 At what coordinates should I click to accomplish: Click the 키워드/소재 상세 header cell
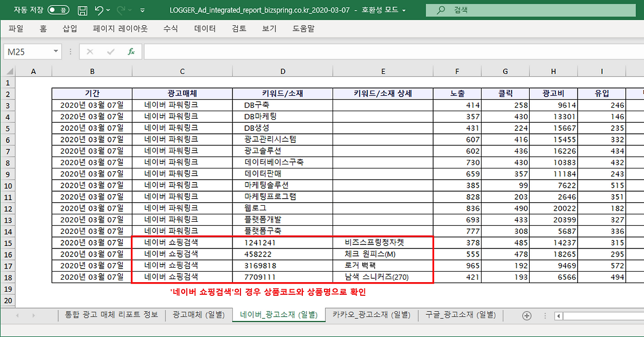coord(383,94)
